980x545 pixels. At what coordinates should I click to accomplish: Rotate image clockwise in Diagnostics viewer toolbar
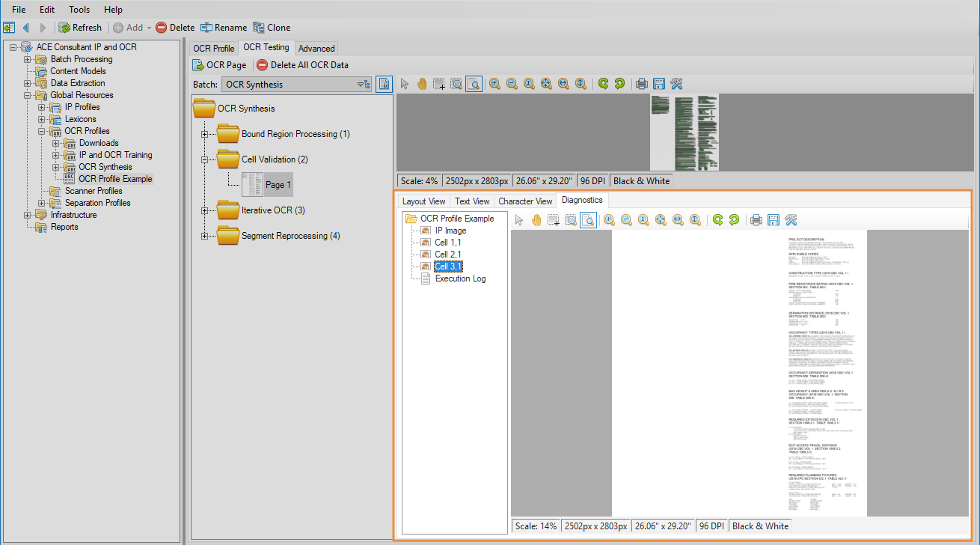coord(717,220)
